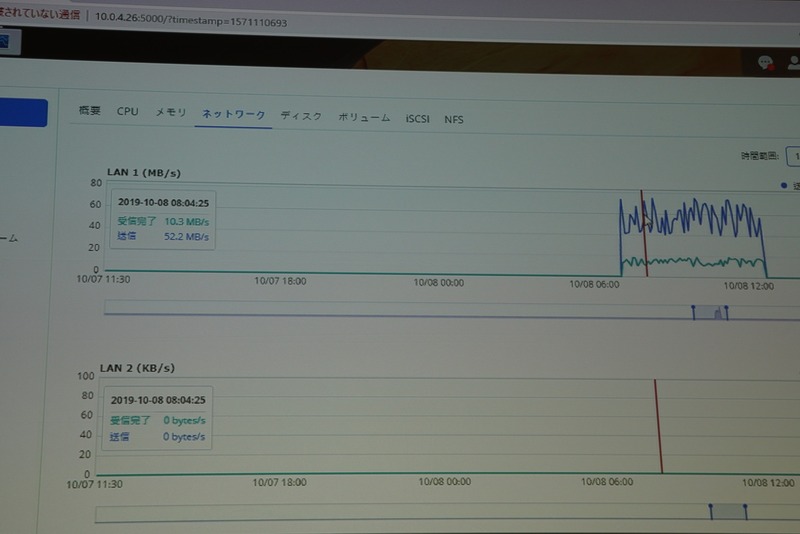The width and height of the screenshot is (800, 534).
Task: Switch to the ボリューム volume tab
Action: 364,117
